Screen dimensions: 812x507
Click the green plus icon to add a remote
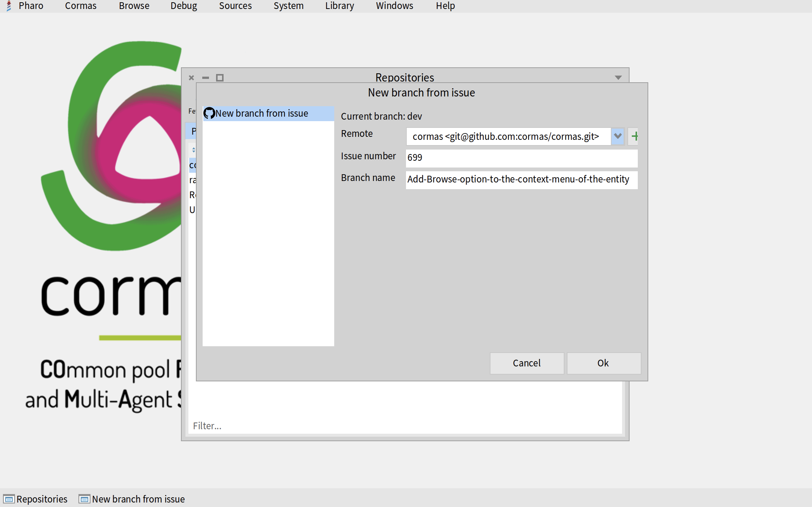tap(634, 136)
